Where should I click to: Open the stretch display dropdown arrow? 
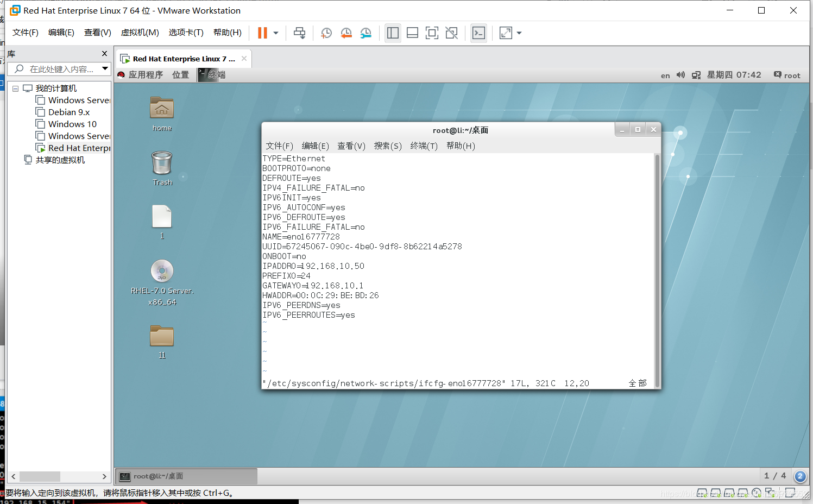tap(519, 33)
